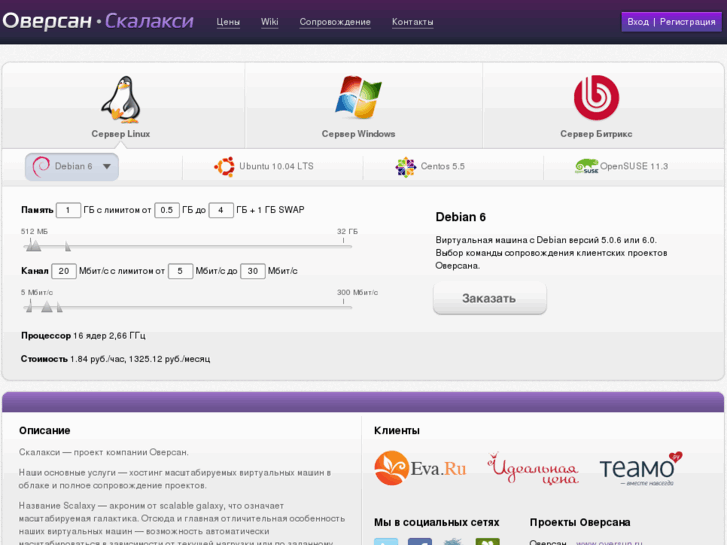This screenshot has height=545, width=727.
Task: Select the Bitrix red logo icon
Action: click(596, 97)
